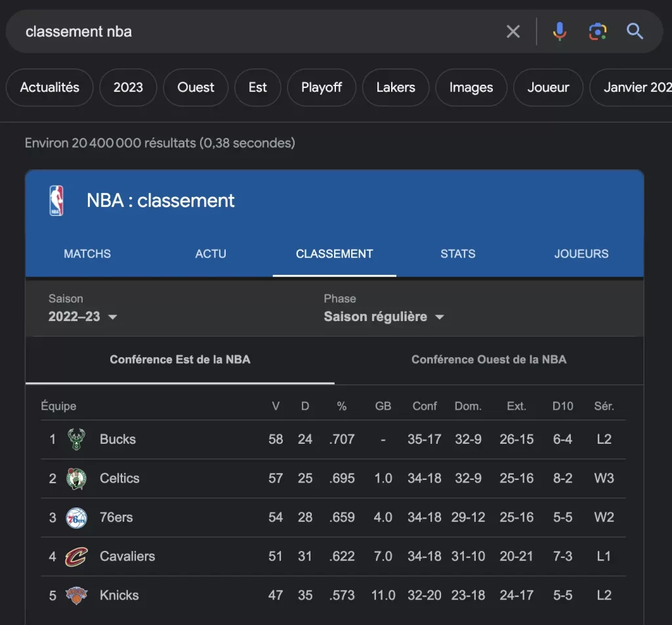
Task: Open the STATS tab
Action: (x=457, y=254)
